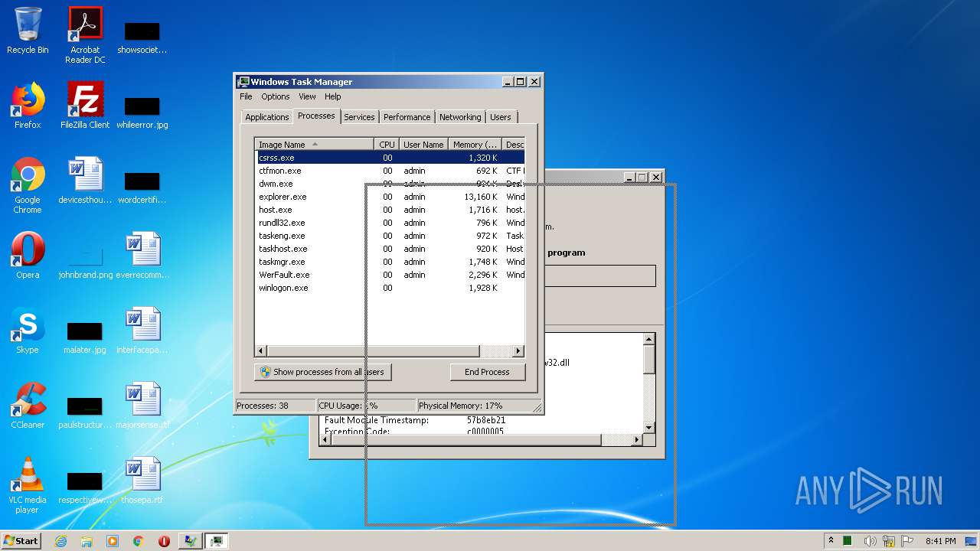The height and width of the screenshot is (551, 980).
Task: Open File menu in Task Manager
Action: tap(246, 96)
